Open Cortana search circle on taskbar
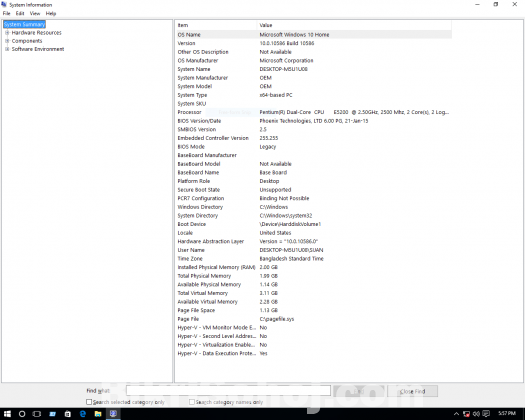This screenshot has width=525, height=420. [x=22, y=414]
